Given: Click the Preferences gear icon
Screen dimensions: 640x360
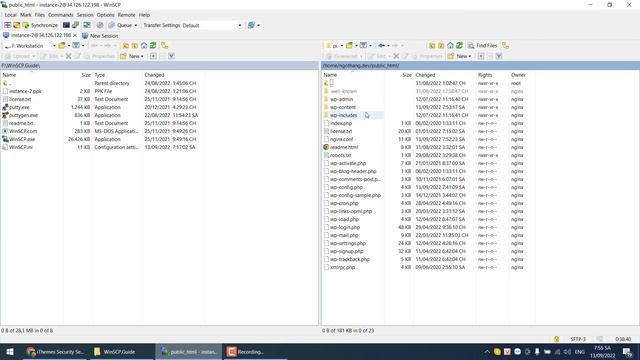Looking at the screenshot, I should (100, 25).
